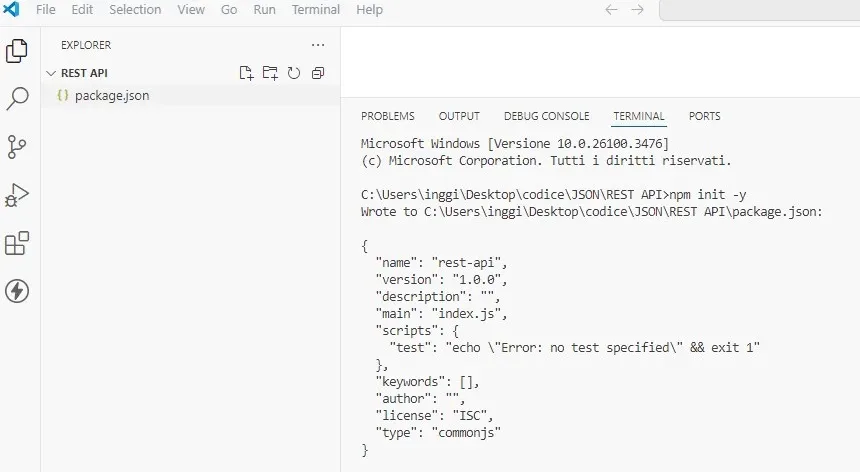Create a new file in REST API
Screen dimensions: 860x472
[246, 73]
